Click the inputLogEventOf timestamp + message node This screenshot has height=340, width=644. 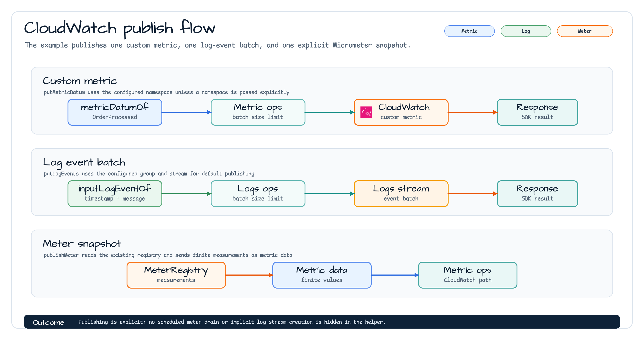(115, 194)
